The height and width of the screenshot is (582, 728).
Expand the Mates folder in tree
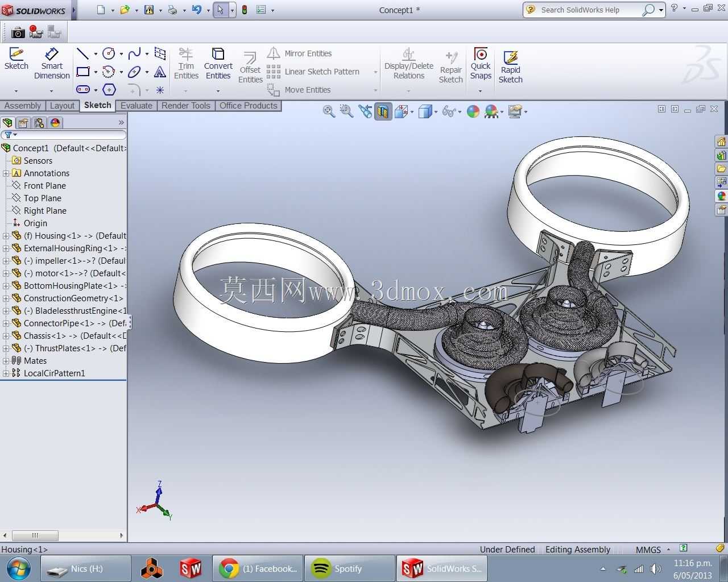coord(6,360)
